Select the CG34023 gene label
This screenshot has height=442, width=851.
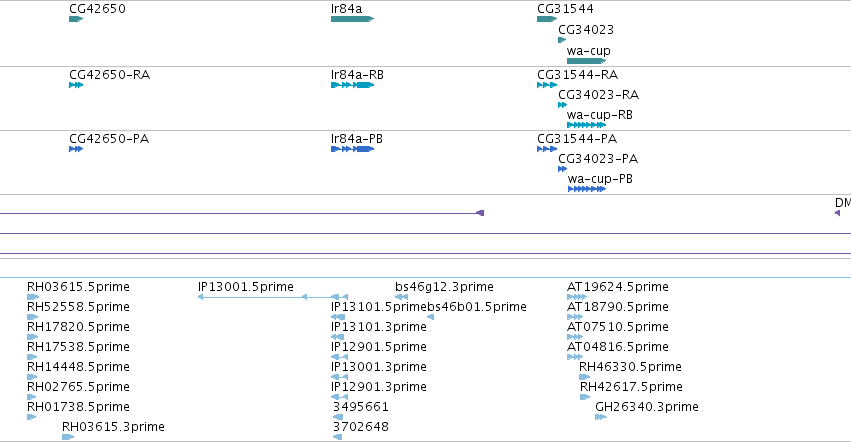586,29
